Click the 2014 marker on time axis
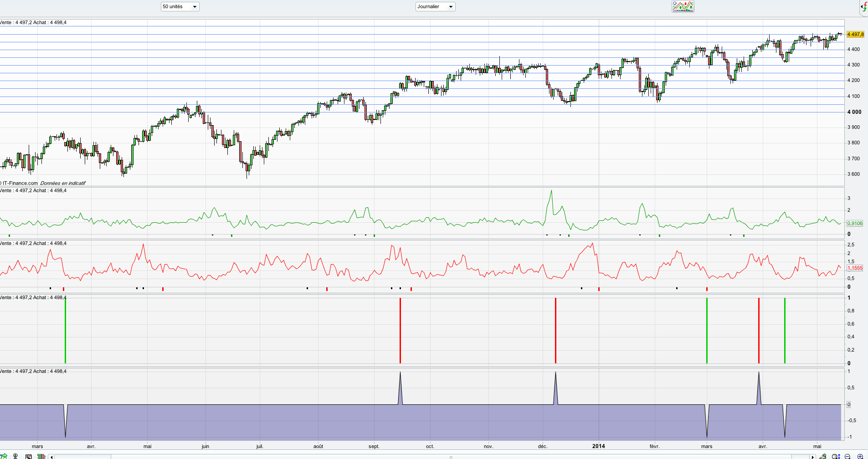868x459 pixels. (x=598, y=446)
